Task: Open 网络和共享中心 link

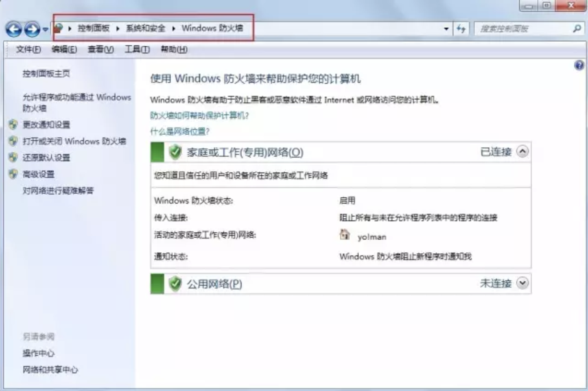Action: (50, 370)
